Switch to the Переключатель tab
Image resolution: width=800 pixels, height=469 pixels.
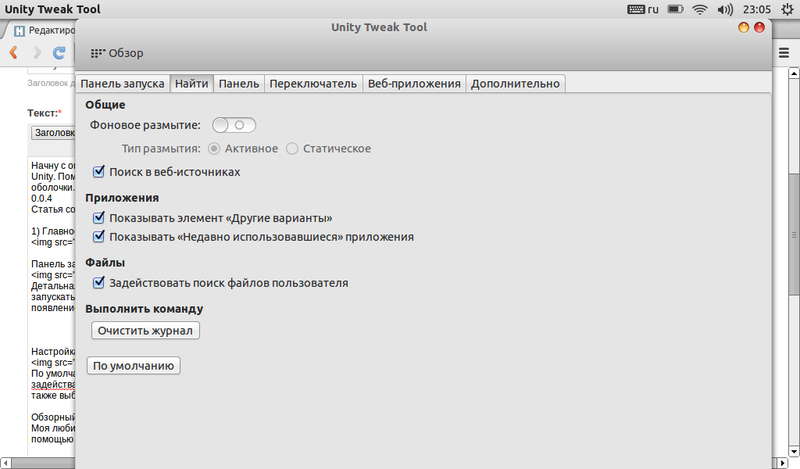(x=313, y=84)
